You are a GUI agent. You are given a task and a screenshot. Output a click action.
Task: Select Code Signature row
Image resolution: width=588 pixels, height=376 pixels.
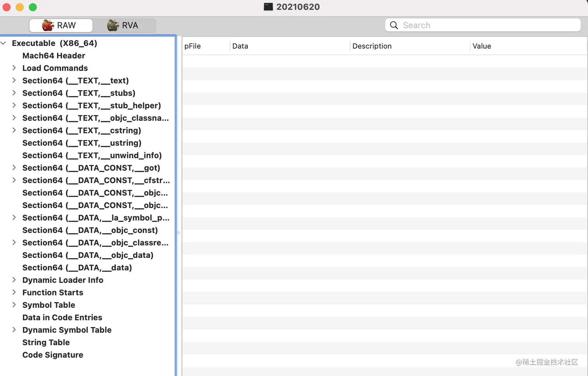click(53, 355)
